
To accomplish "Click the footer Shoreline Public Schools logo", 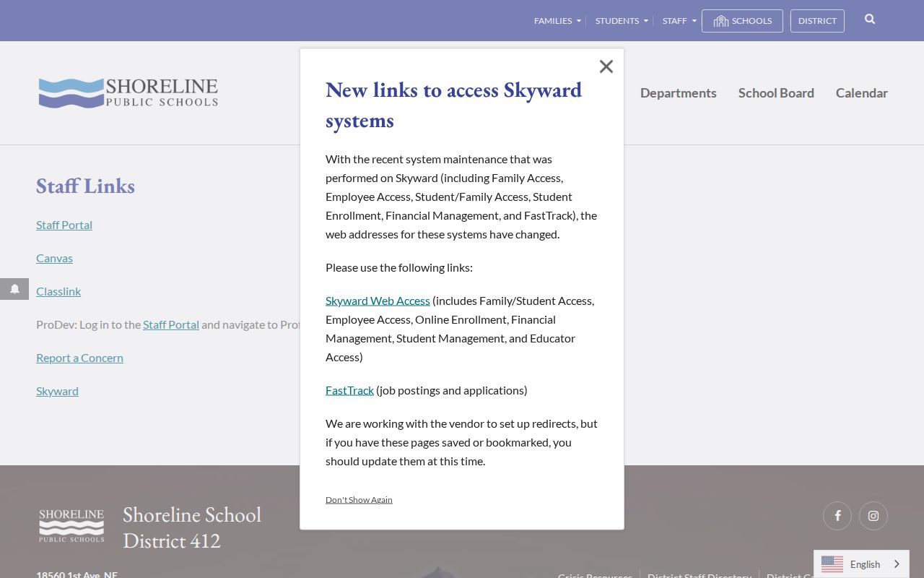I will [x=71, y=526].
